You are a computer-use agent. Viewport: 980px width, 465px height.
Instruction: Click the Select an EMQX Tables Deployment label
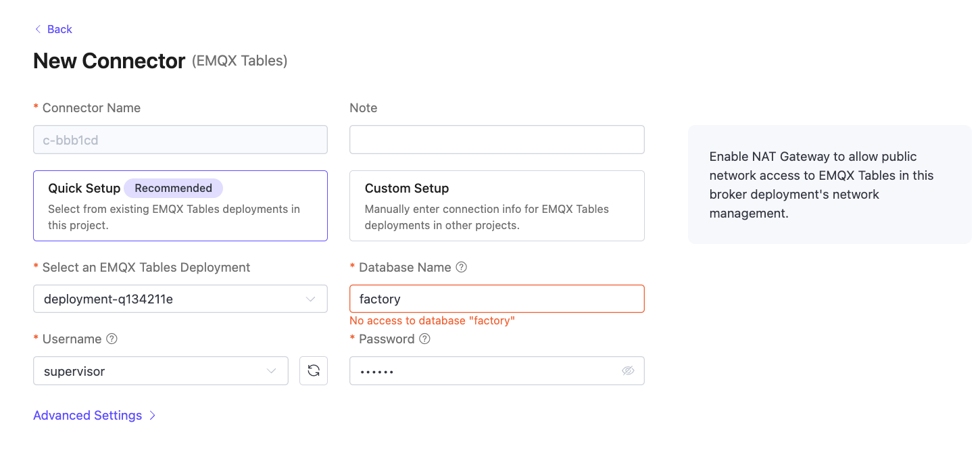point(146,267)
